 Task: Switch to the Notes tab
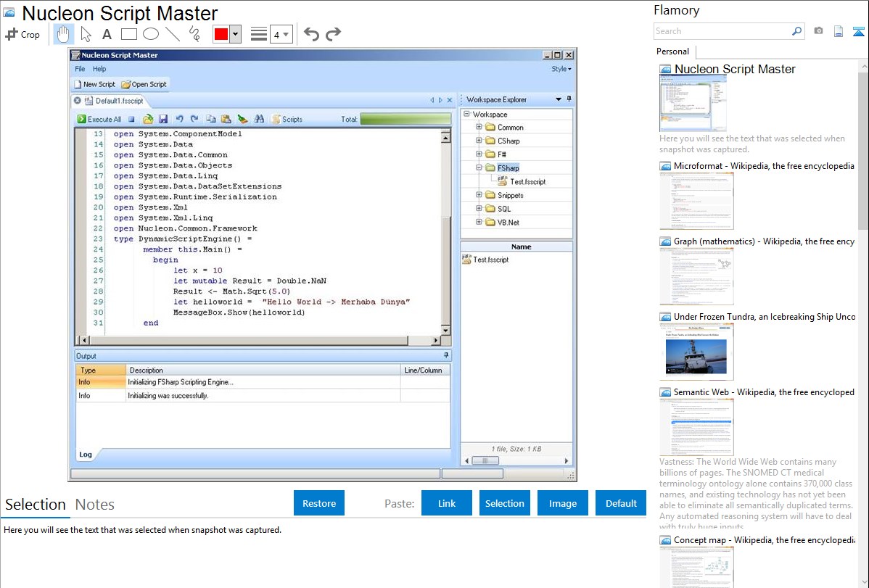coord(95,505)
